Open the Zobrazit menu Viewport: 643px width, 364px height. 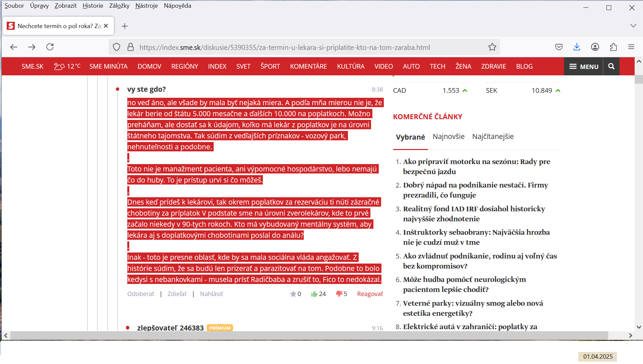(66, 6)
